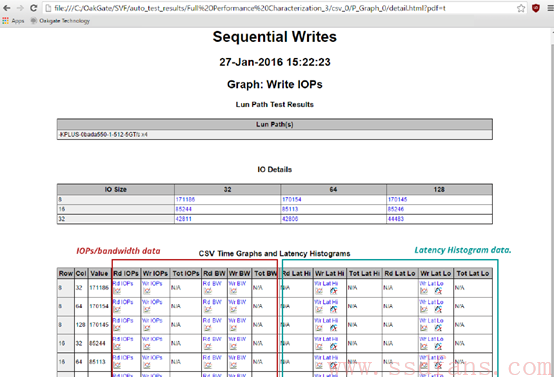Open the Chrome hamburger menu

pyautogui.click(x=550, y=8)
